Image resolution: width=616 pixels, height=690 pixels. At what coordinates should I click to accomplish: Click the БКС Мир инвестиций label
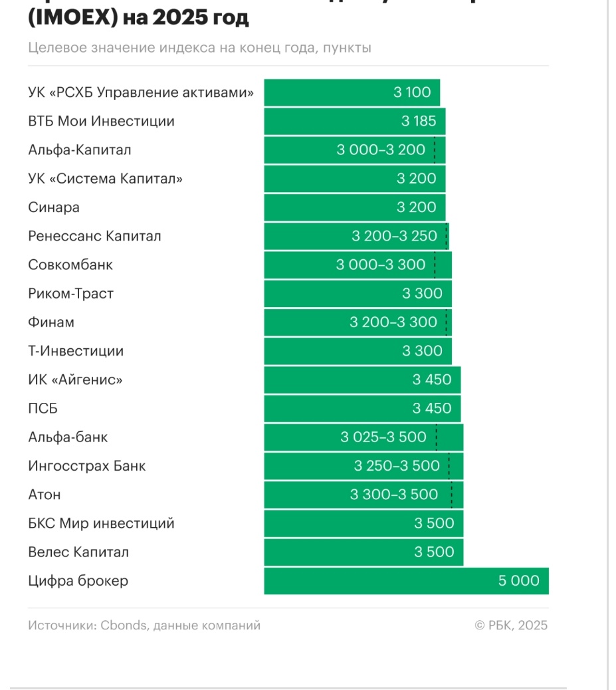tap(101, 523)
